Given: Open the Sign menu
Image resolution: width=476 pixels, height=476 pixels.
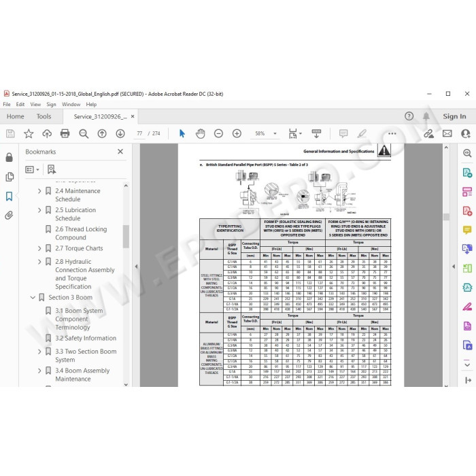Looking at the screenshot, I should tap(51, 105).
